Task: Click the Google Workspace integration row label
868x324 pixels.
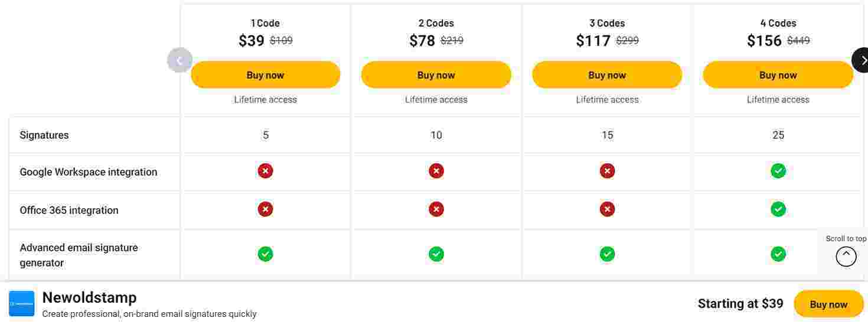Action: [x=89, y=172]
